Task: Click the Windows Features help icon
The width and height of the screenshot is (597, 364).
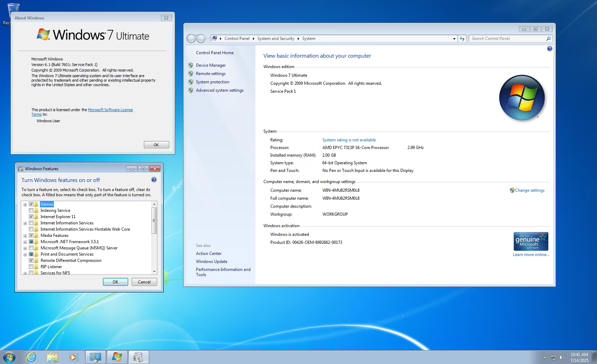Action: tap(154, 180)
